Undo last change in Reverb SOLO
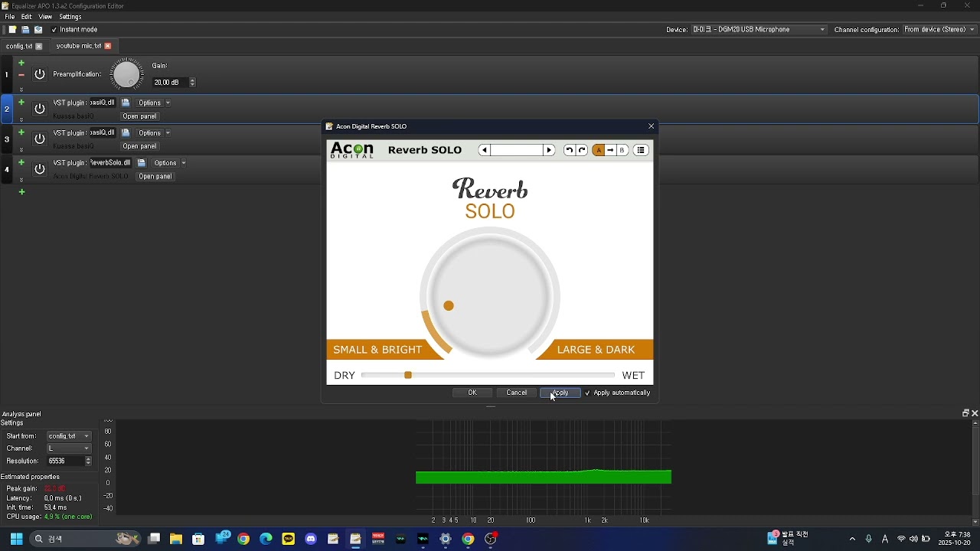This screenshot has height=551, width=980. (569, 150)
